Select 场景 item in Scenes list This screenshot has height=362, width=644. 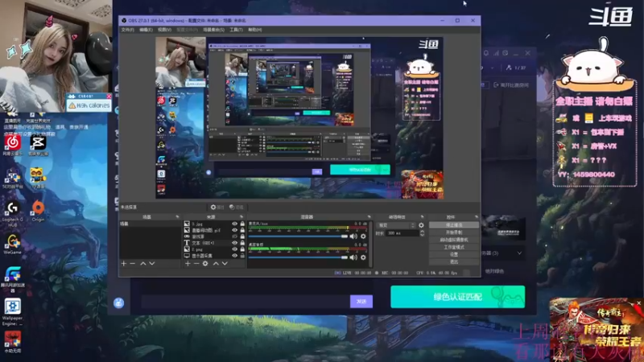150,224
